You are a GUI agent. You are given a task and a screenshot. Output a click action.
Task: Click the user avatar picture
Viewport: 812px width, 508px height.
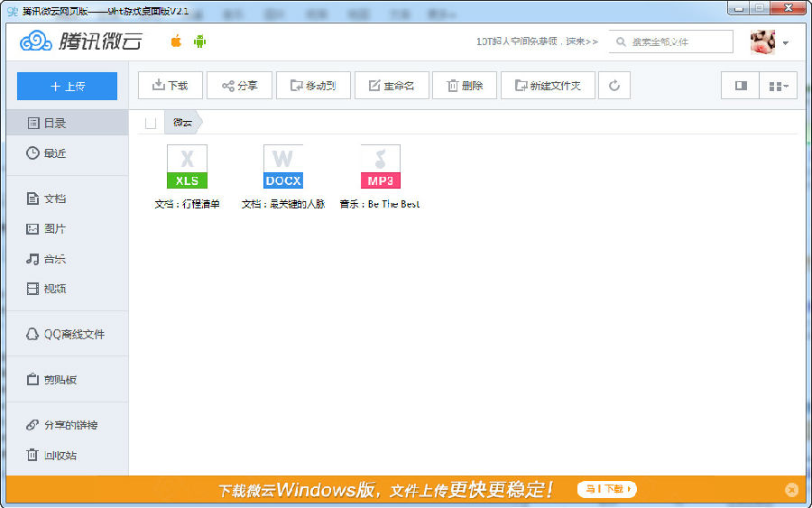coord(762,42)
